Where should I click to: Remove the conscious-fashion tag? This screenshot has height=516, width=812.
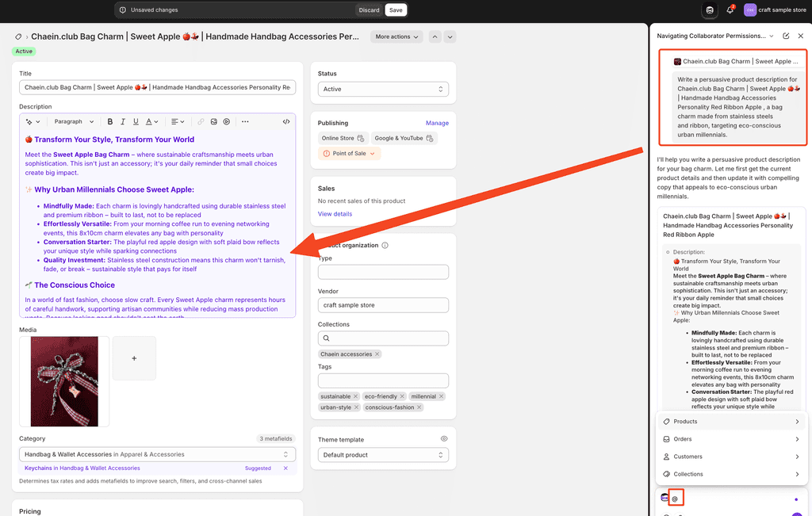tap(419, 408)
